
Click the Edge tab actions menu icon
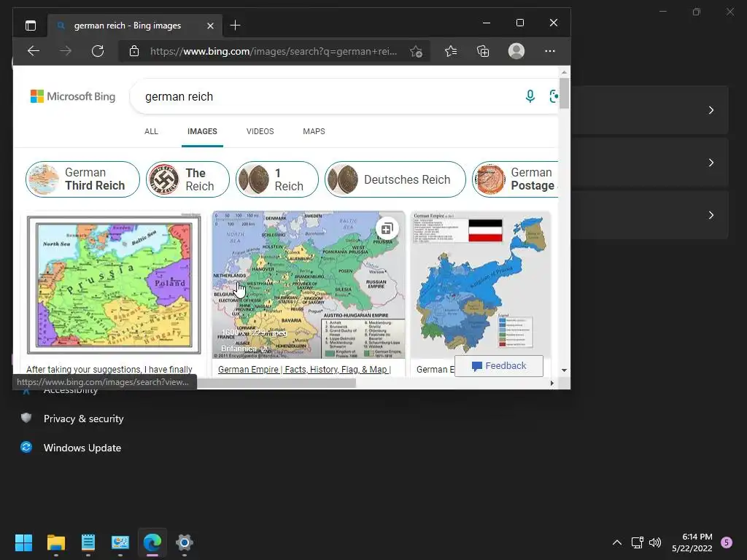tap(31, 26)
